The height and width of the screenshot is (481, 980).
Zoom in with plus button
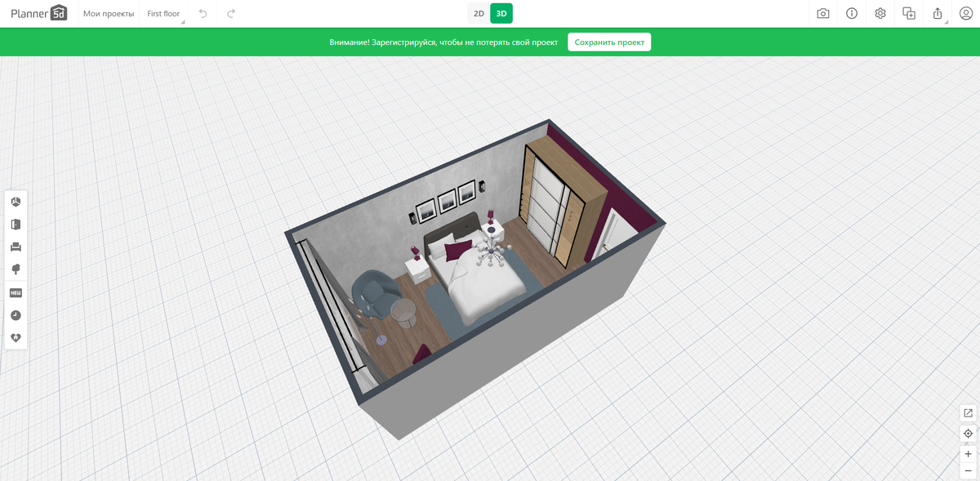point(968,453)
